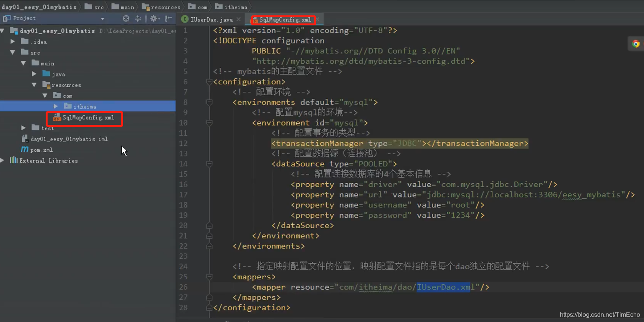Click the hide Project panel icon
Image resolution: width=644 pixels, height=322 pixels.
168,18
